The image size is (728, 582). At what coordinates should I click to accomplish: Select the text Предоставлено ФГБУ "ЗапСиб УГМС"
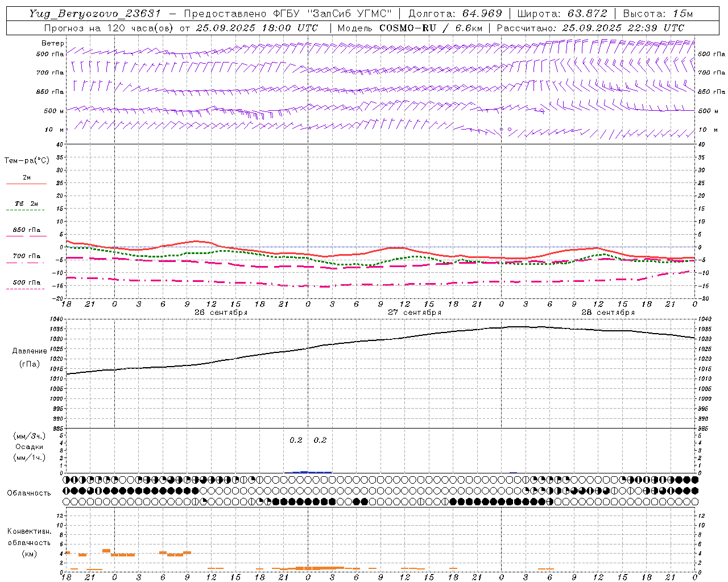(288, 14)
